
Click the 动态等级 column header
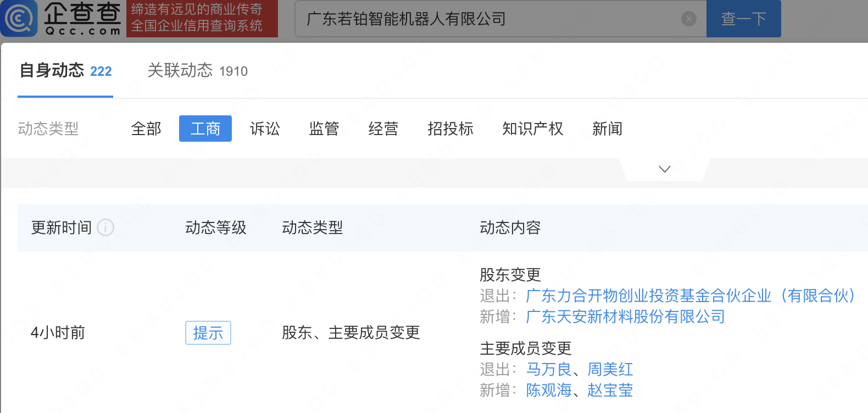pos(216,227)
